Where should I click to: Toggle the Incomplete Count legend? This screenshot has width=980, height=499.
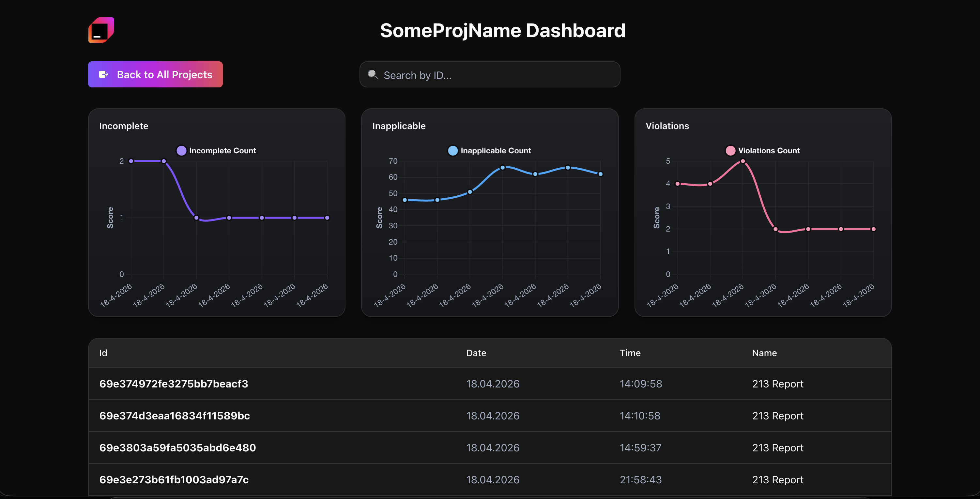point(222,151)
